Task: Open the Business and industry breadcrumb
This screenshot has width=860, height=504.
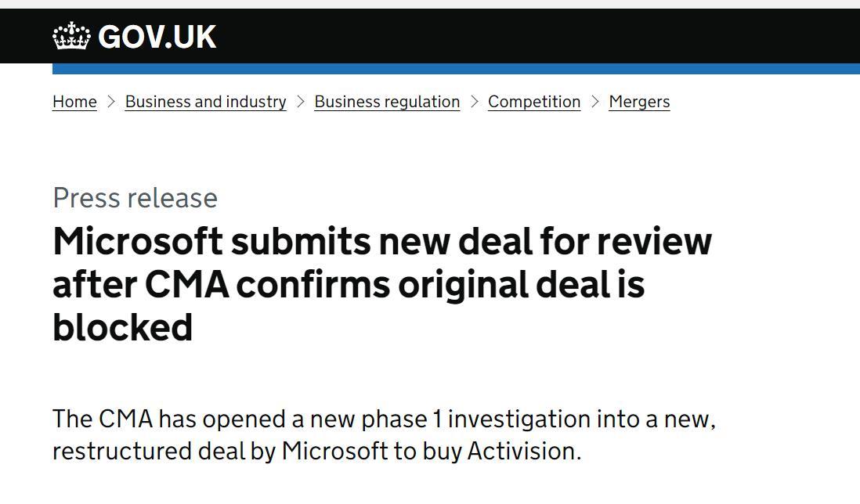Action: [x=206, y=102]
